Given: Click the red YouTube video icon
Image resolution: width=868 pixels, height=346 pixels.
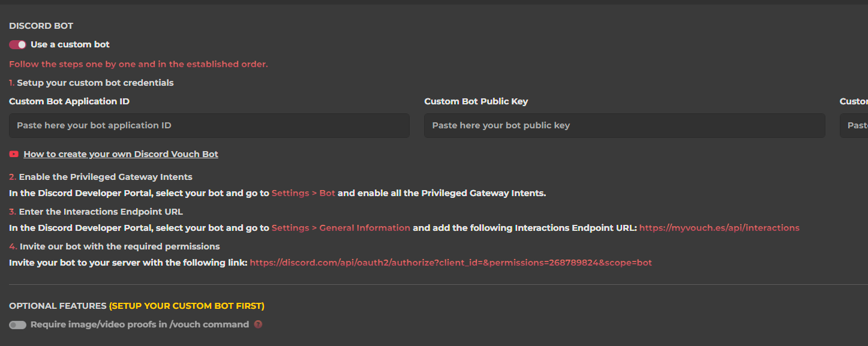Looking at the screenshot, I should pos(14,154).
